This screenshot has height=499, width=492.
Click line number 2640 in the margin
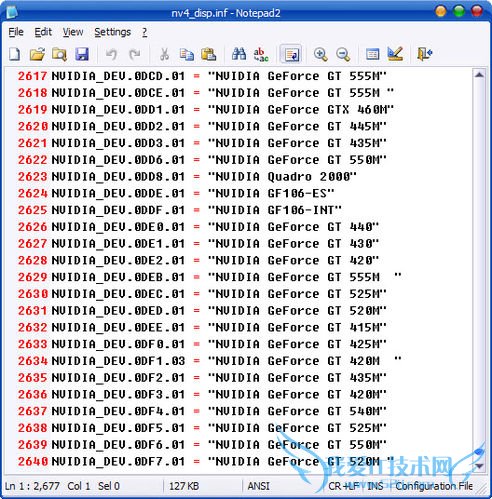point(33,461)
